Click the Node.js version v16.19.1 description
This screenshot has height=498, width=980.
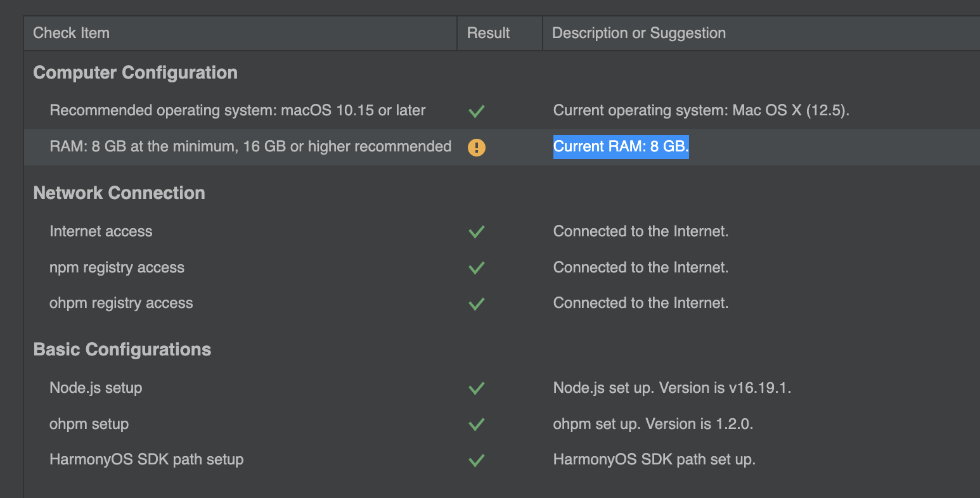[672, 388]
